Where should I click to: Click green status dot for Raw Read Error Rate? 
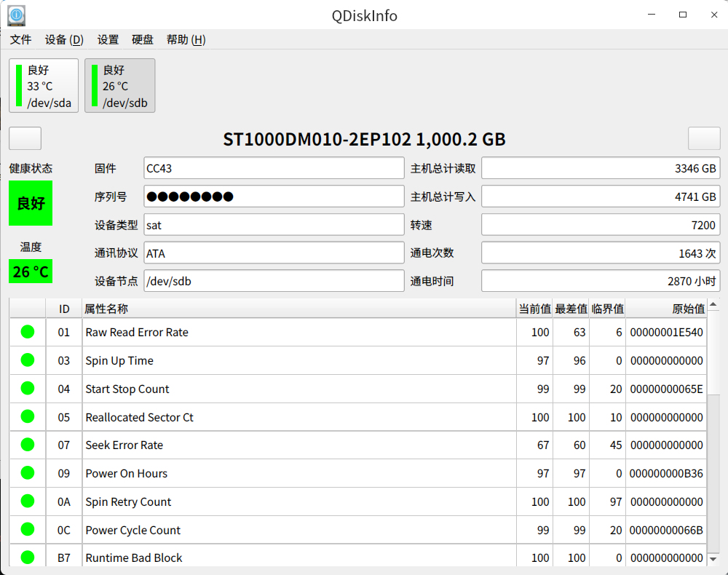(x=28, y=332)
